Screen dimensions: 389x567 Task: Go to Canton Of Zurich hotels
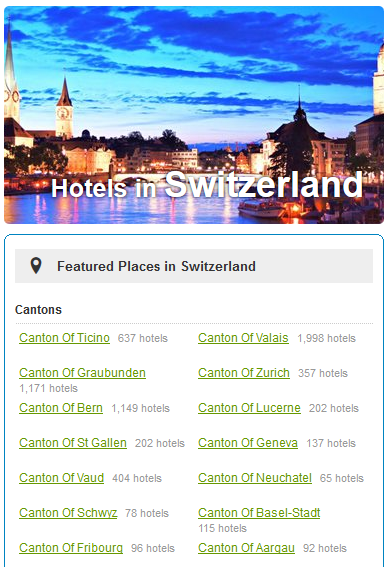pos(244,373)
